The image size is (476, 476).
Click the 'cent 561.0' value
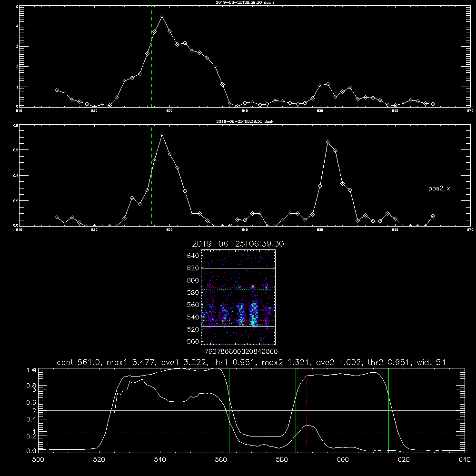pos(80,362)
